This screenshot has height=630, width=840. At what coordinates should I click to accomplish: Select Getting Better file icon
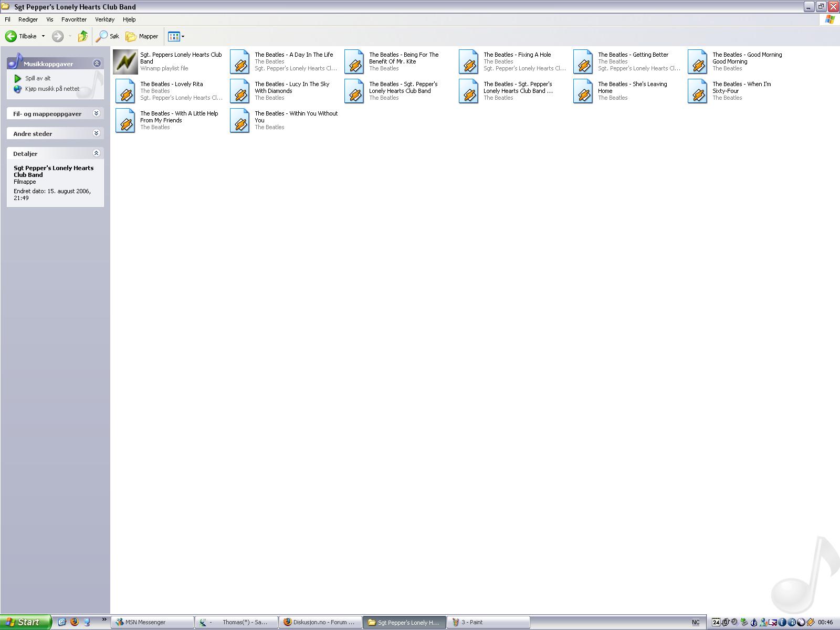(583, 62)
